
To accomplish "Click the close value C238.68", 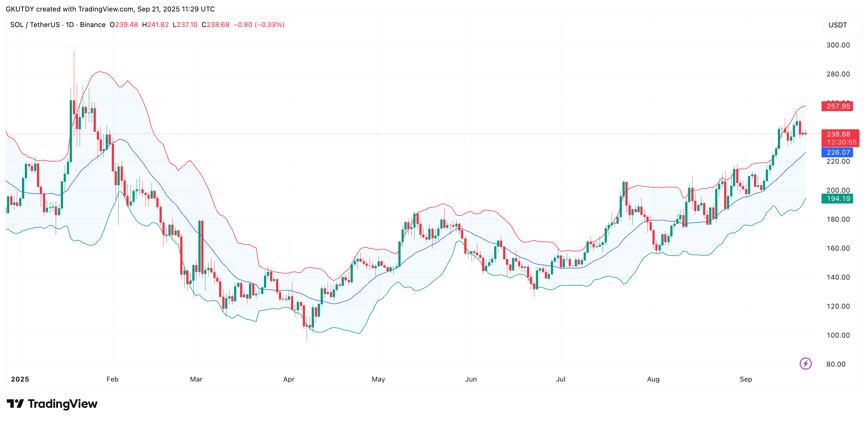I will click(x=215, y=25).
